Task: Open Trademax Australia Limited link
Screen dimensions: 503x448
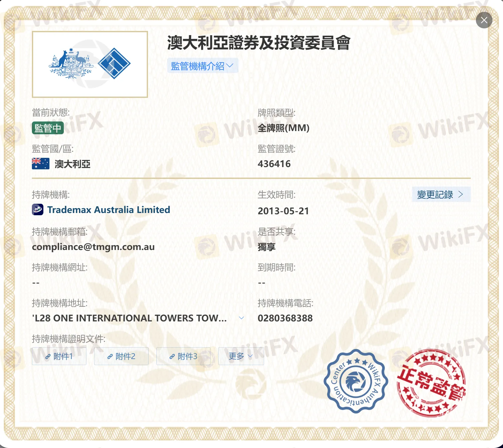Action: 108,210
